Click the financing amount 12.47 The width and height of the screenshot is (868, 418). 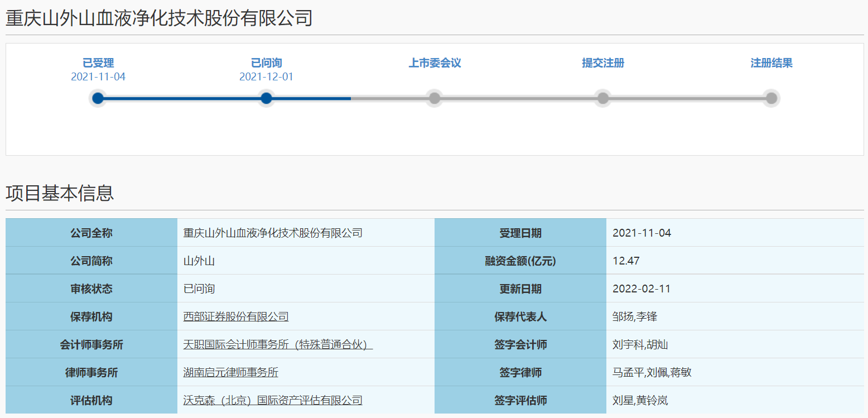point(627,261)
